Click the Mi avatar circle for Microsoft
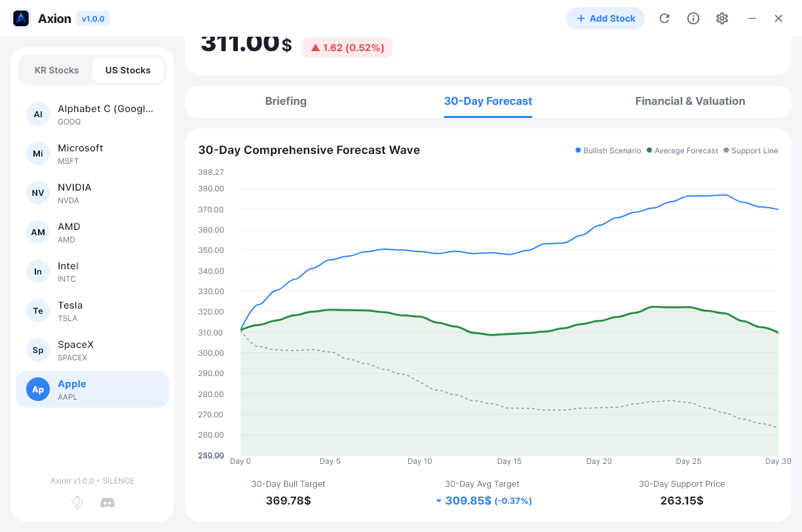 (38, 154)
